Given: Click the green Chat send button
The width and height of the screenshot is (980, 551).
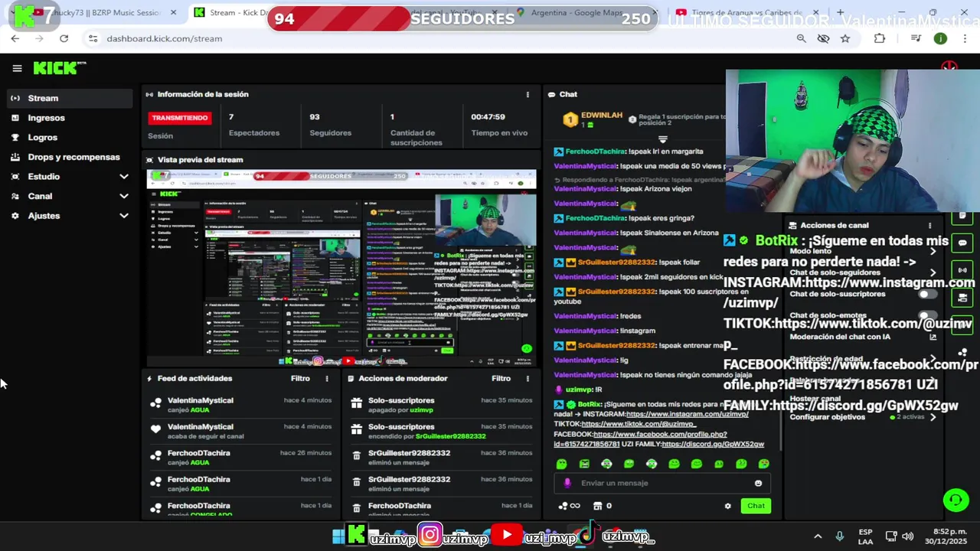Looking at the screenshot, I should point(756,506).
